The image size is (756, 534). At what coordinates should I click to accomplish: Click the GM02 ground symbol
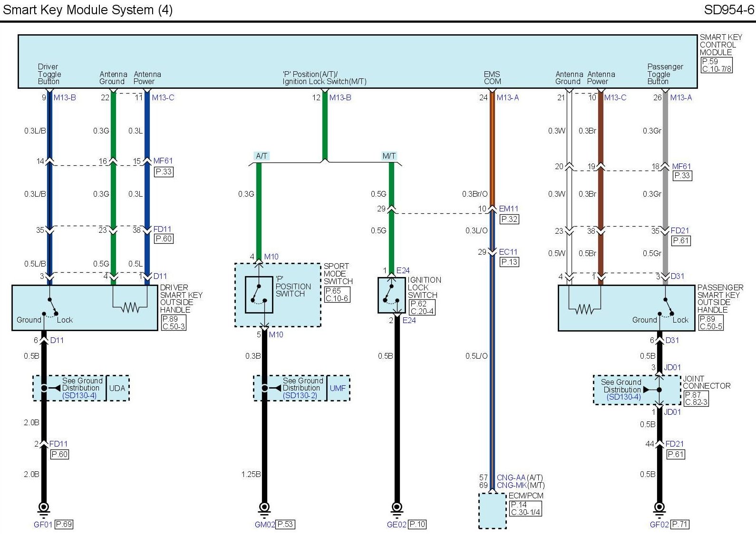point(264,509)
